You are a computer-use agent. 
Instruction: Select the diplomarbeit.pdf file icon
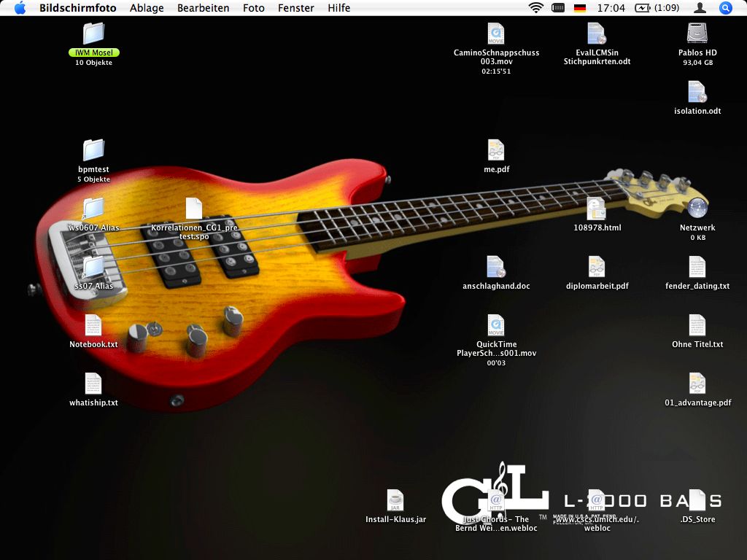(x=597, y=267)
